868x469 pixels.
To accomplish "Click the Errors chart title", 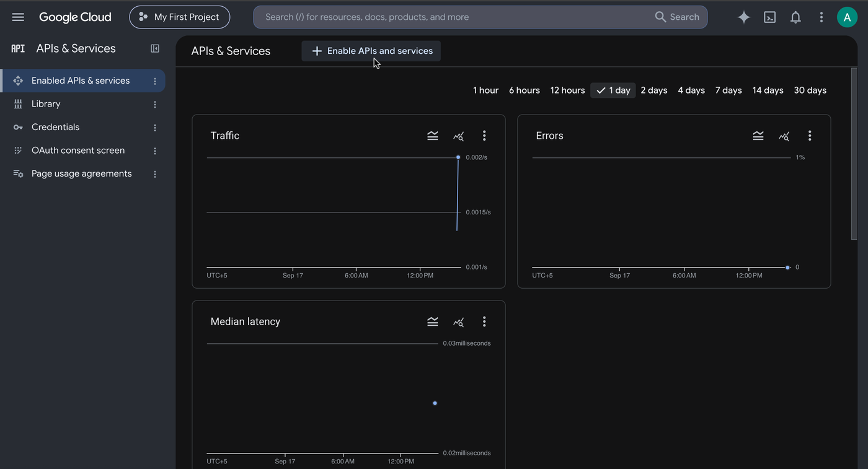I will click(x=549, y=136).
